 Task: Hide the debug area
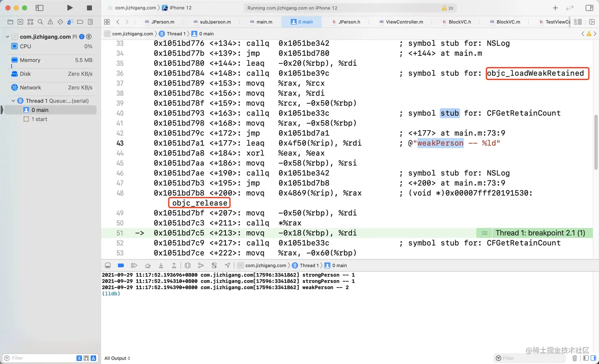click(108, 265)
